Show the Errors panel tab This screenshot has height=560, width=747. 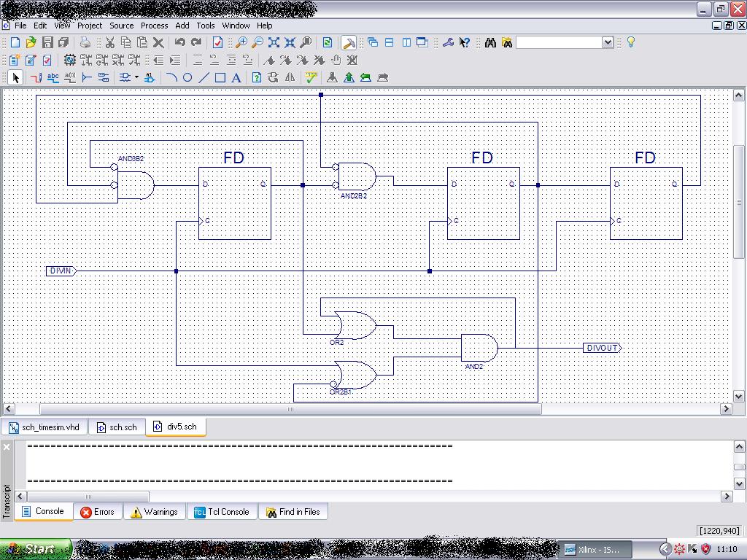(98, 512)
